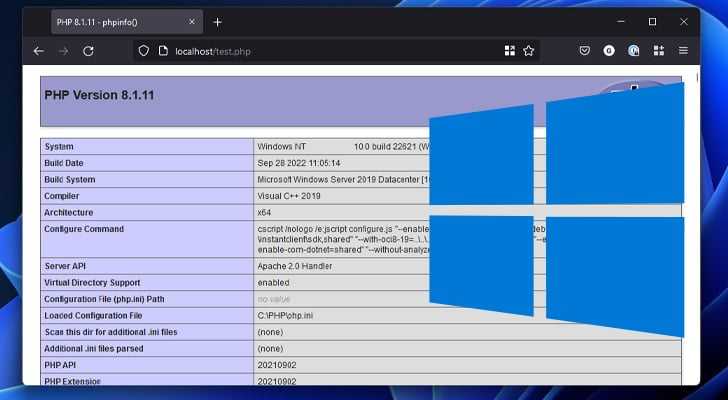Click the cscript configure command text
Image resolution: width=728 pixels, height=400 pixels.
tap(344, 239)
